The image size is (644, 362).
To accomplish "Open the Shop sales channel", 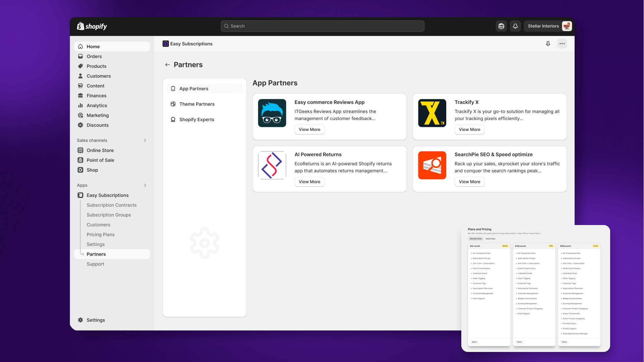I will 112,170.
